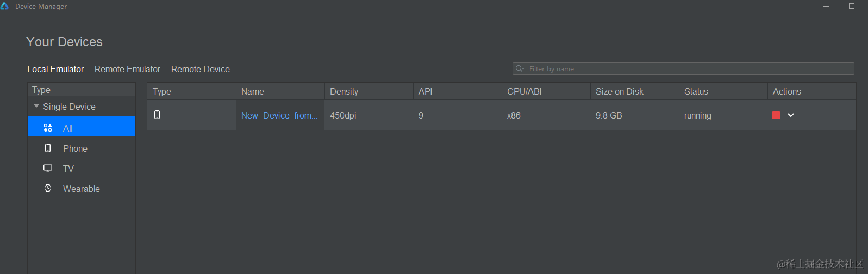Sort by the CPU/ABI column header

coord(546,91)
